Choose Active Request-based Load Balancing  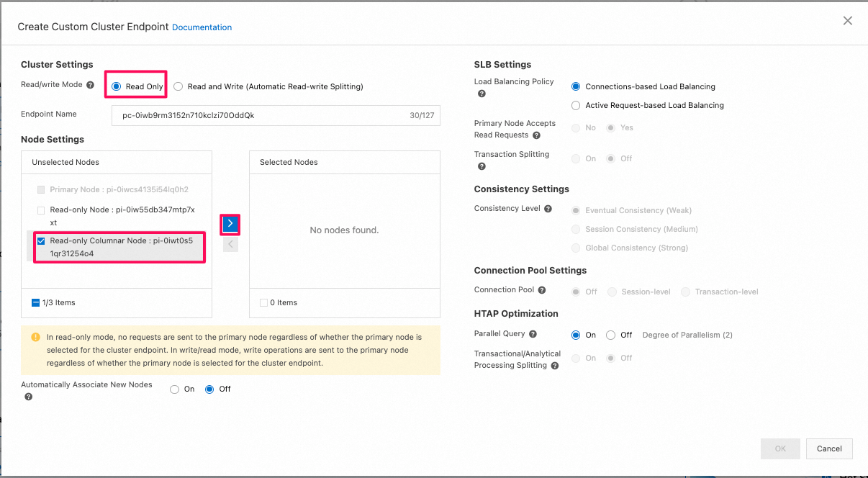point(576,105)
